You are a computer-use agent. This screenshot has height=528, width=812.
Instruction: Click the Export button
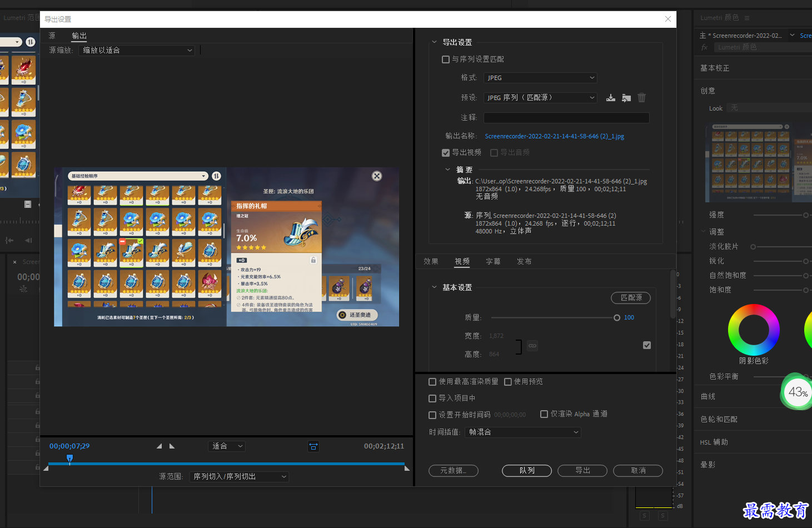click(582, 471)
